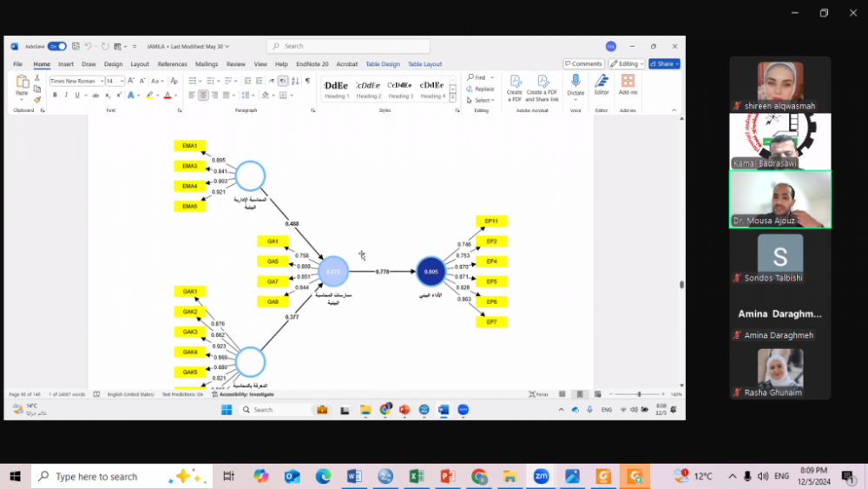Open the Text Effects icon (blue A)
Screen dimensions: 868x489
pos(131,96)
